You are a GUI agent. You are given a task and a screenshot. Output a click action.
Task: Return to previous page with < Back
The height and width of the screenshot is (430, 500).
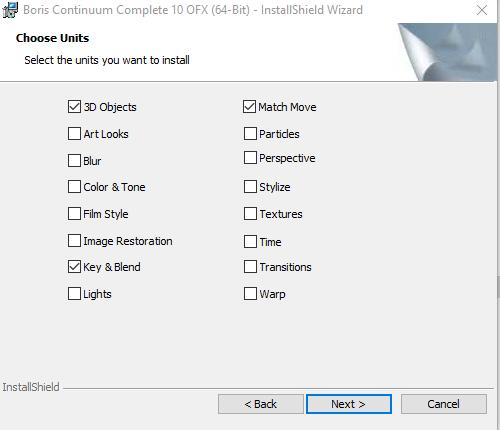pyautogui.click(x=261, y=404)
